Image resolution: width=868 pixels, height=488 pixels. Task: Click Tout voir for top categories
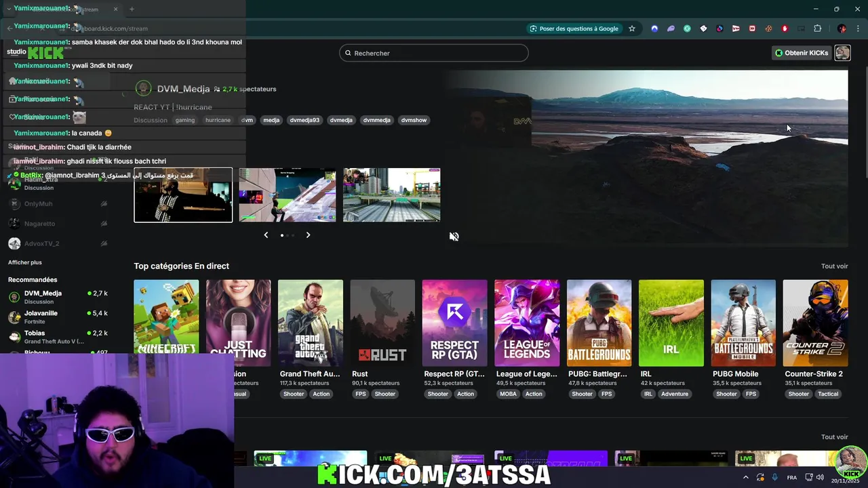834,266
